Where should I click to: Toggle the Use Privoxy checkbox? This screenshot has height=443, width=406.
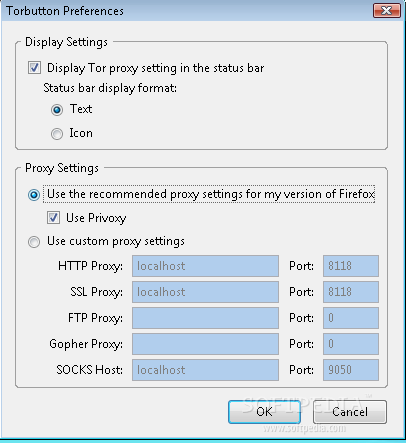[x=53, y=218]
